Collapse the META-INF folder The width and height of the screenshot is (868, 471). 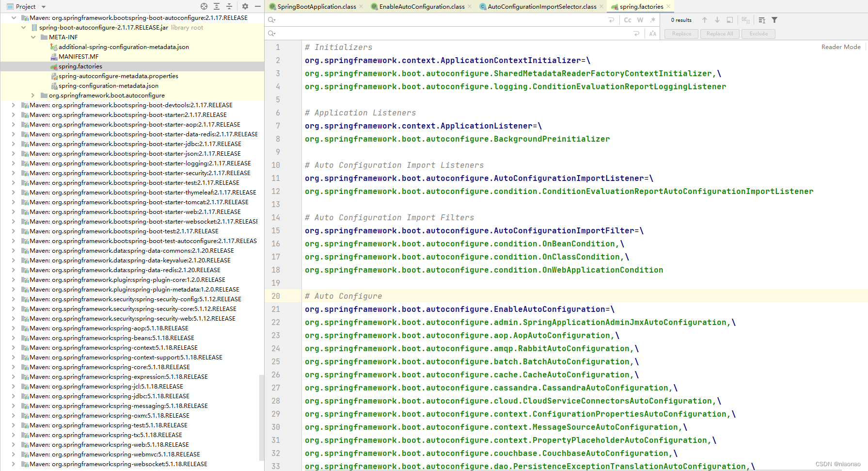[33, 37]
